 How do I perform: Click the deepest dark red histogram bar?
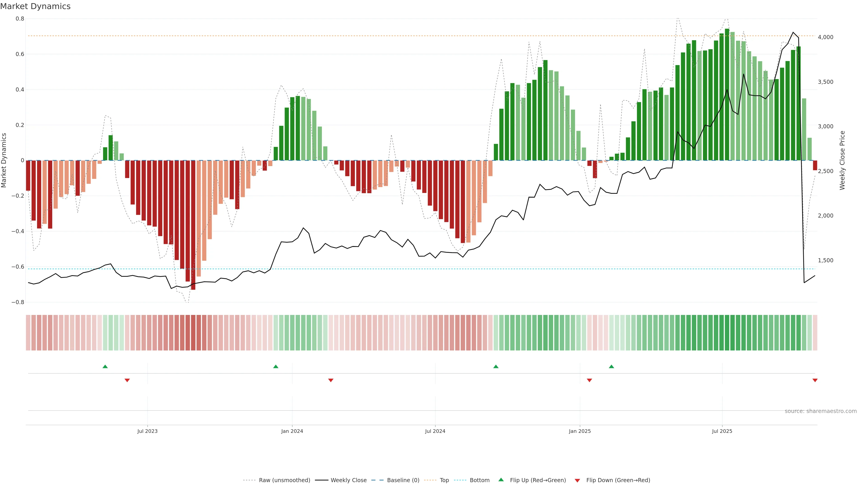click(x=193, y=236)
